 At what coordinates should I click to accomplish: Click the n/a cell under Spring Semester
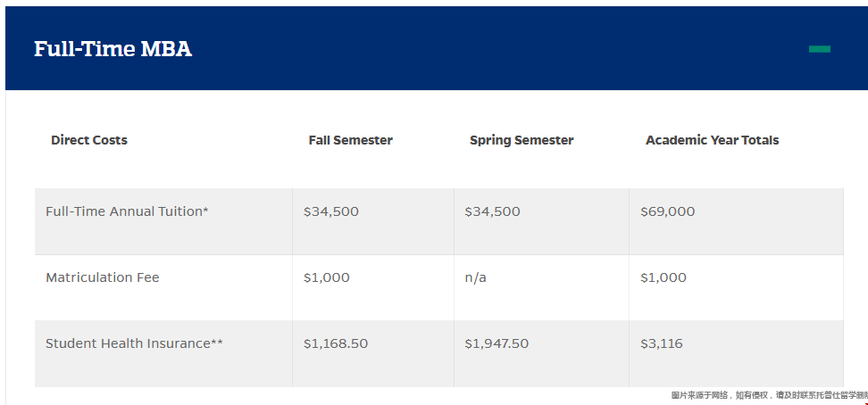point(475,277)
